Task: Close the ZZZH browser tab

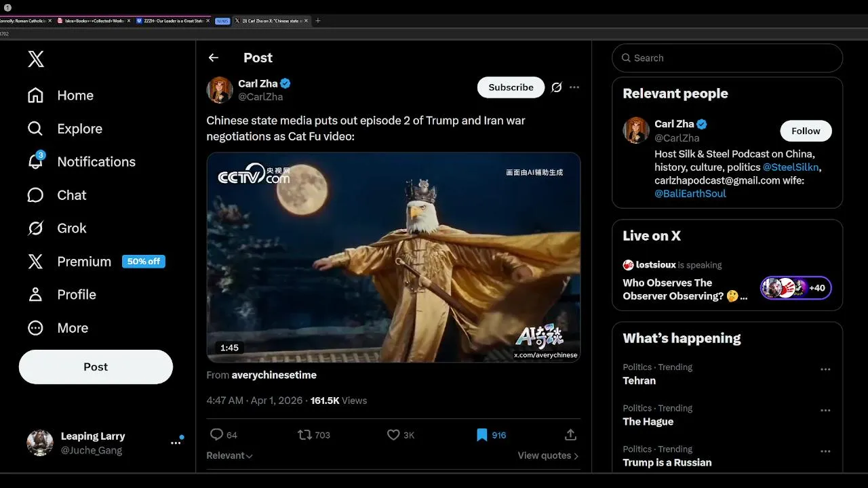Action: tap(208, 21)
